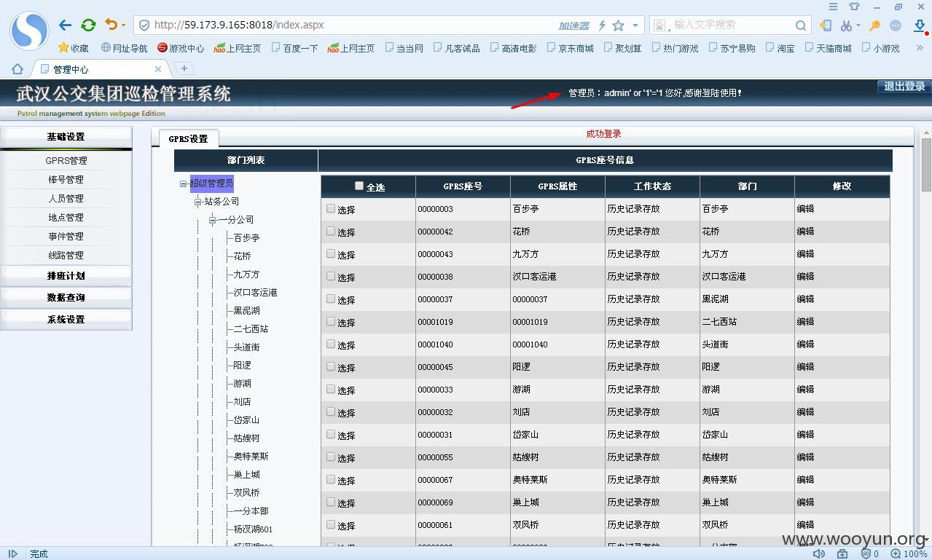Click the 加速器 label in address bar
The width and height of the screenshot is (932, 560).
tap(573, 25)
